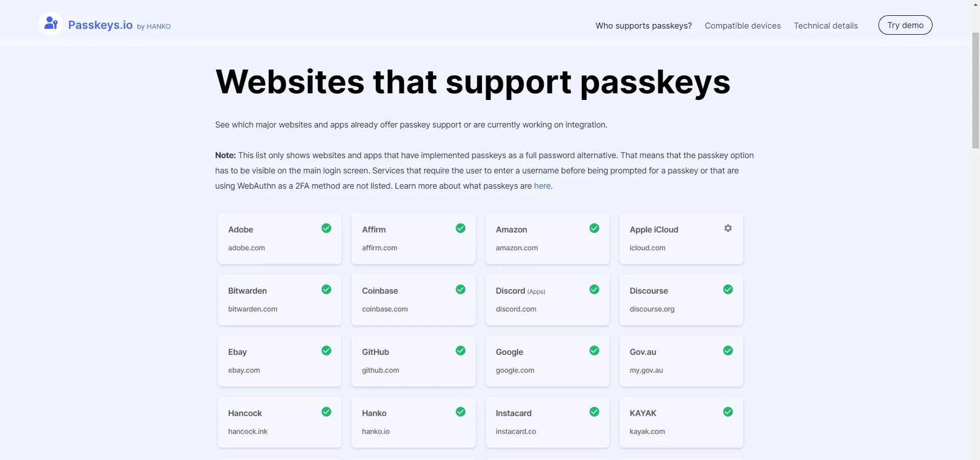Screen dimensions: 980x460
Task: Click the green checkmark beside Coinbase
Action: [460, 289]
